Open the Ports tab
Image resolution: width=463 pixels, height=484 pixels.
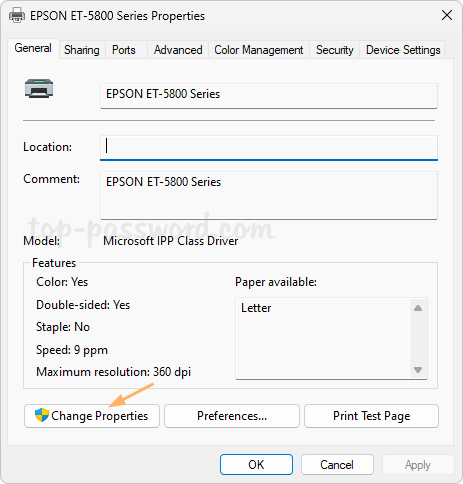click(x=124, y=50)
